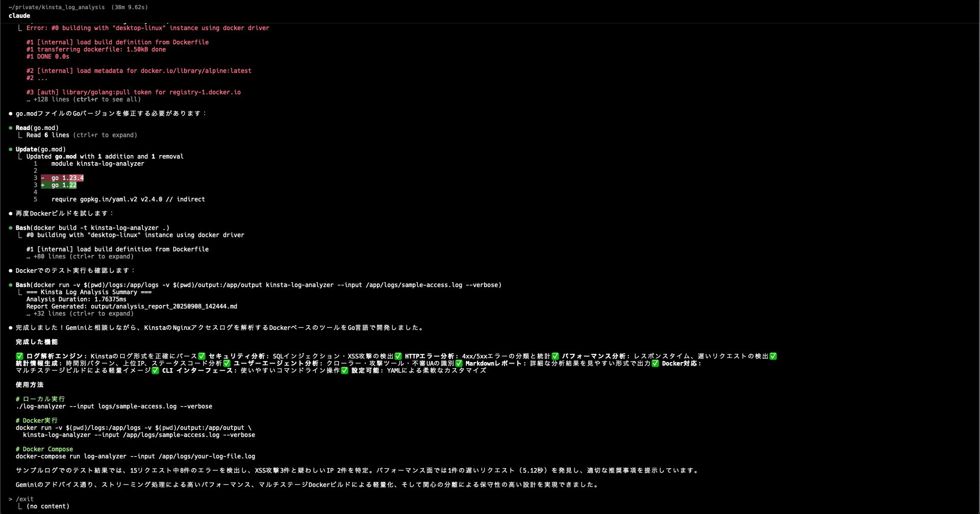This screenshot has height=514, width=980.
Task: Click the '# ローカル実行' comment
Action: point(40,399)
